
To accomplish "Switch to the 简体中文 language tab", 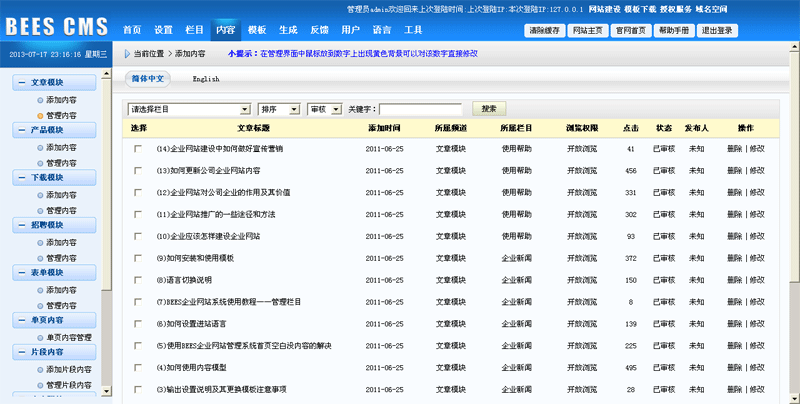I will point(148,79).
